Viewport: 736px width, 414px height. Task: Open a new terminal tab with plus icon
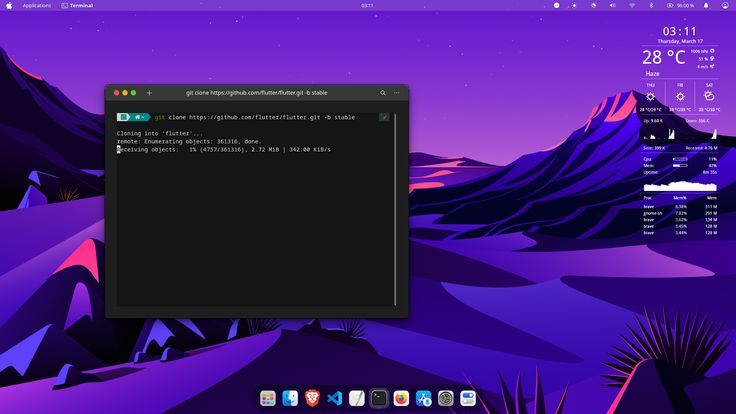149,92
